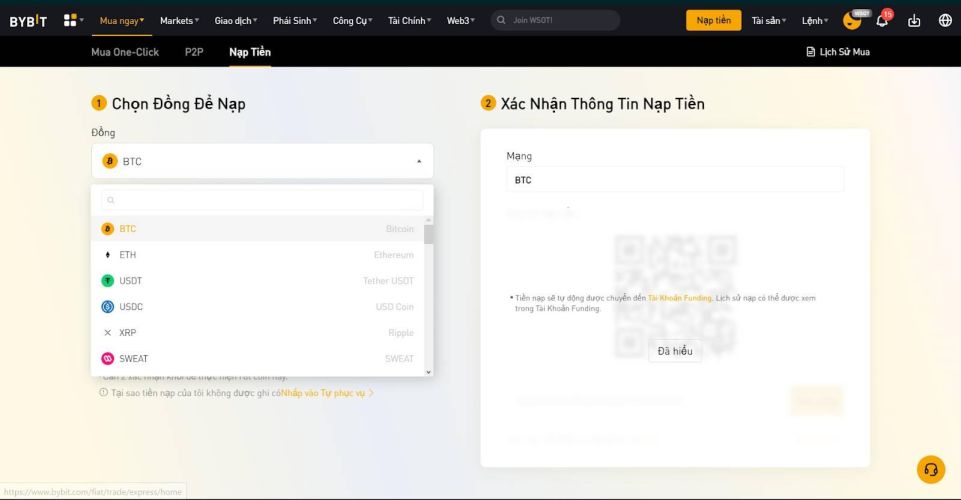Open the customer support headset button
Image resolution: width=961 pixels, height=500 pixels.
pyautogui.click(x=930, y=469)
